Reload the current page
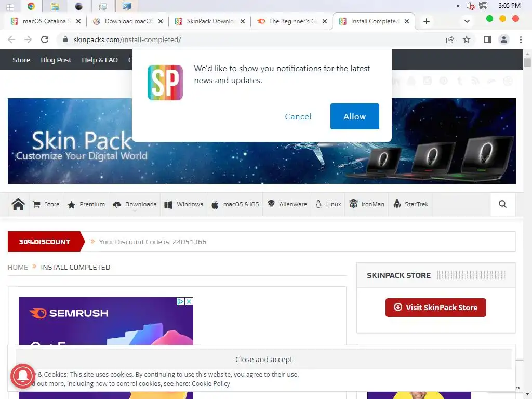Screen dimensions: 532x399 pos(45,39)
